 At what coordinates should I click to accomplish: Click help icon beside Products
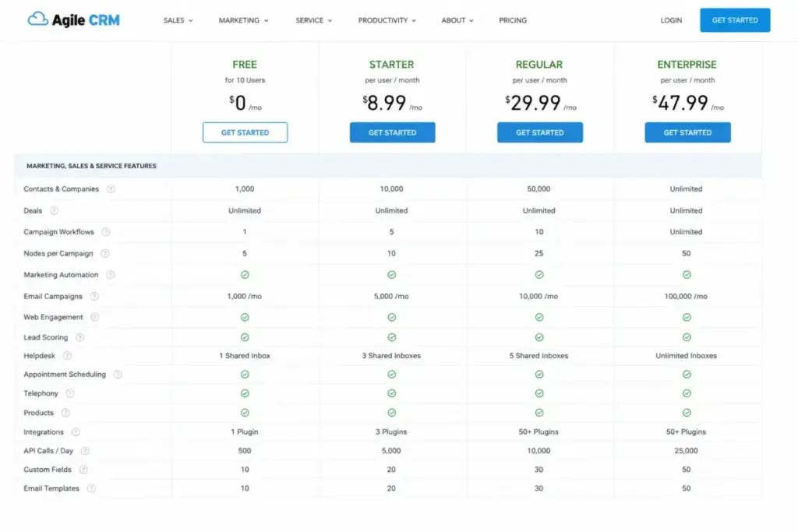tap(65, 413)
